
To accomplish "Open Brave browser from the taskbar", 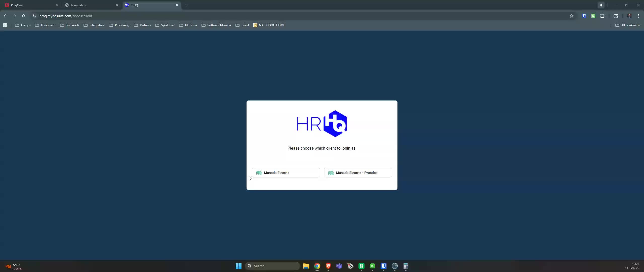I will pyautogui.click(x=328, y=266).
